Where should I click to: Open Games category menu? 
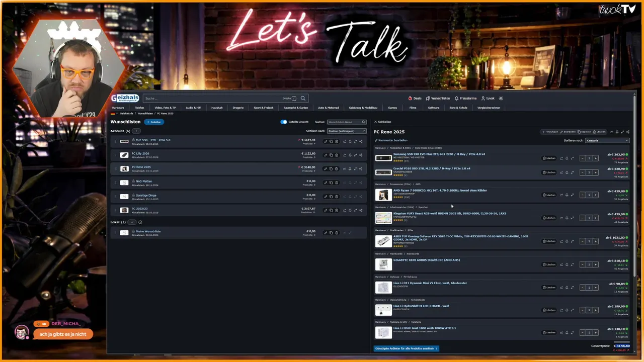pyautogui.click(x=392, y=108)
